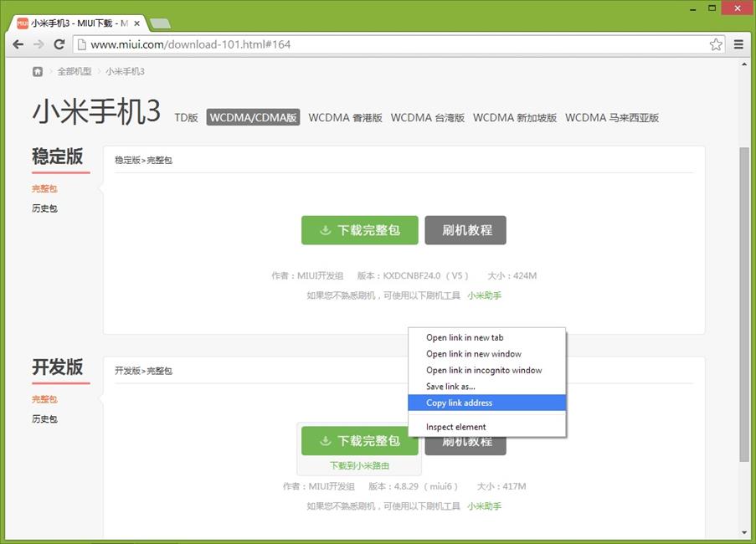Click the 稳定版>完整包 panel header

143,160
